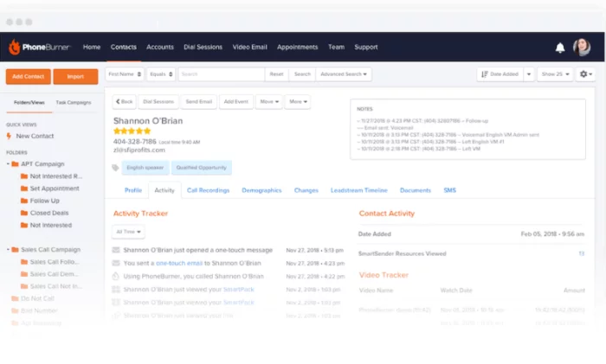Click envelope icon for opened one-touch message
606x364 pixels.
click(116, 250)
